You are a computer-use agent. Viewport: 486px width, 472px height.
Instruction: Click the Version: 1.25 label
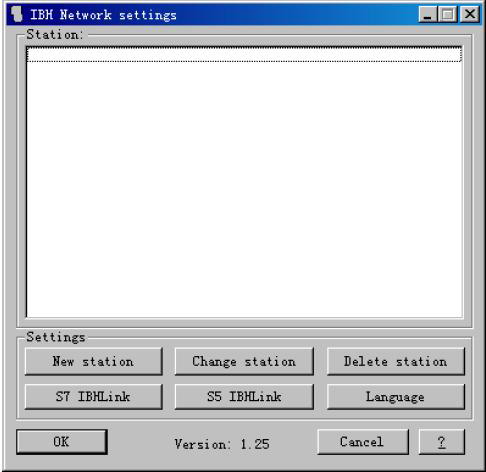(222, 444)
